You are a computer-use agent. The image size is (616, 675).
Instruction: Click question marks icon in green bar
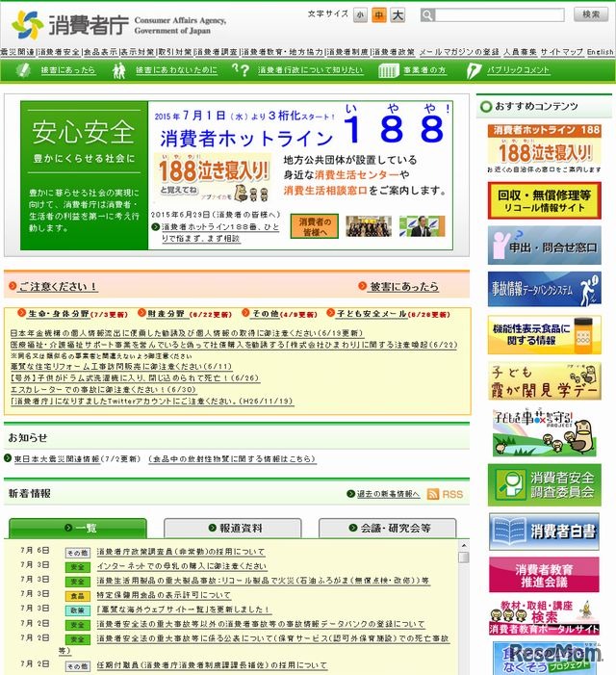[x=241, y=69]
